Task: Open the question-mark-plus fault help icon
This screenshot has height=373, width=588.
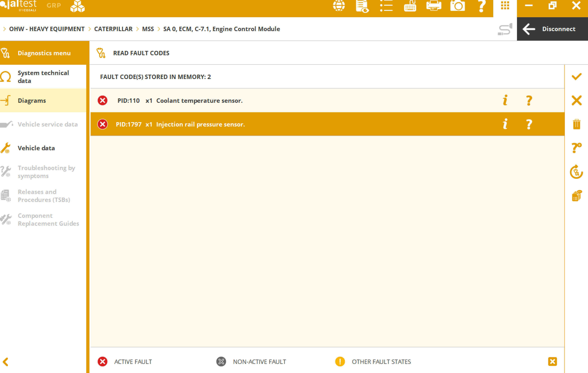Action: (x=577, y=148)
